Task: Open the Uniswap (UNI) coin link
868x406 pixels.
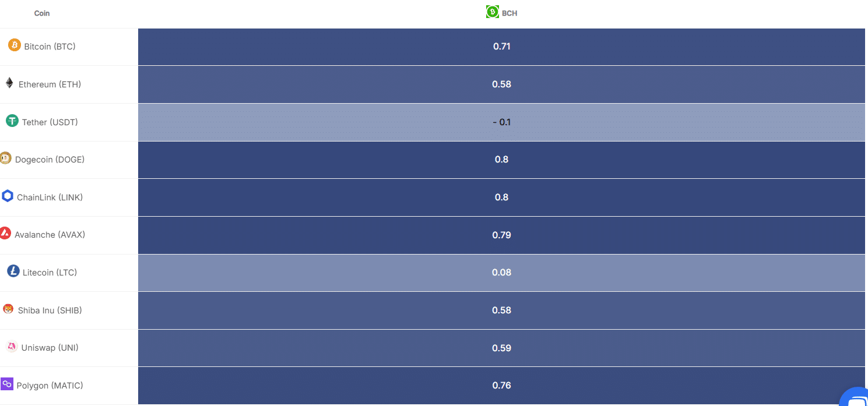Action: pyautogui.click(x=50, y=348)
